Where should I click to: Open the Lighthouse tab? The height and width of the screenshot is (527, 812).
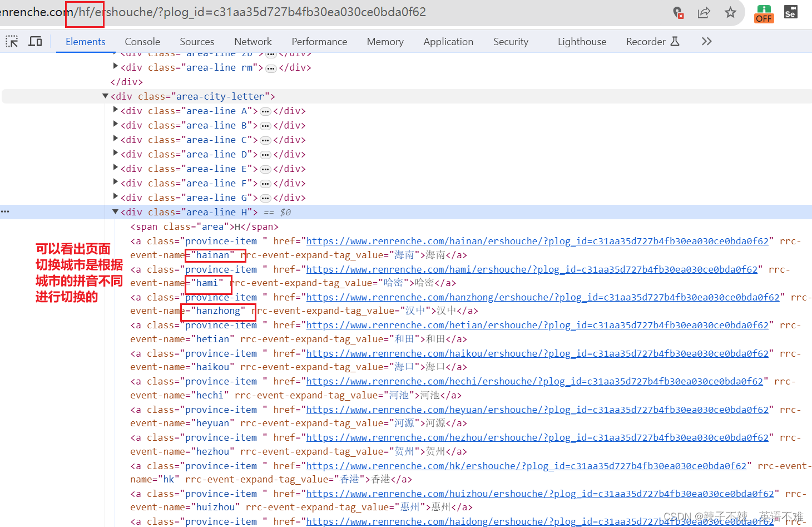point(582,42)
